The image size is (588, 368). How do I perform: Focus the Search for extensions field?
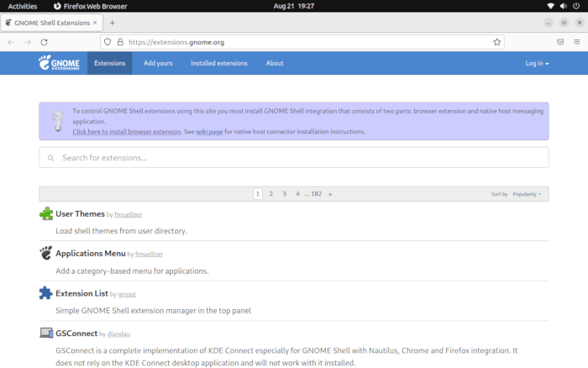coord(294,158)
